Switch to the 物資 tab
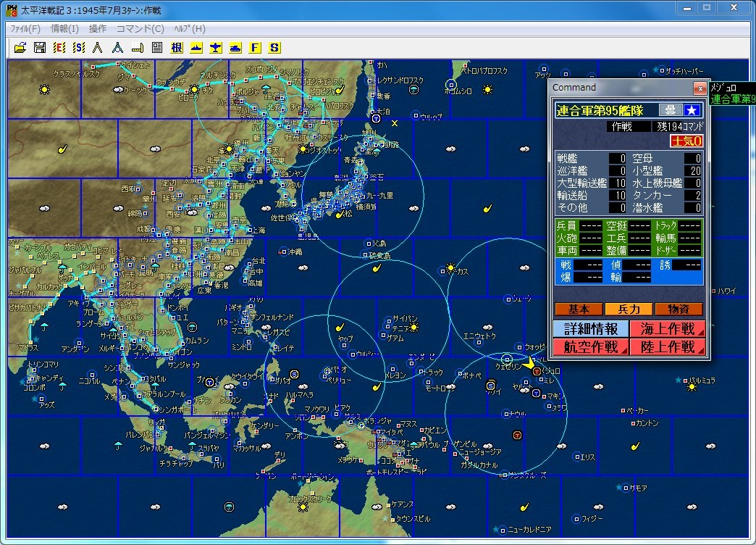 (679, 309)
